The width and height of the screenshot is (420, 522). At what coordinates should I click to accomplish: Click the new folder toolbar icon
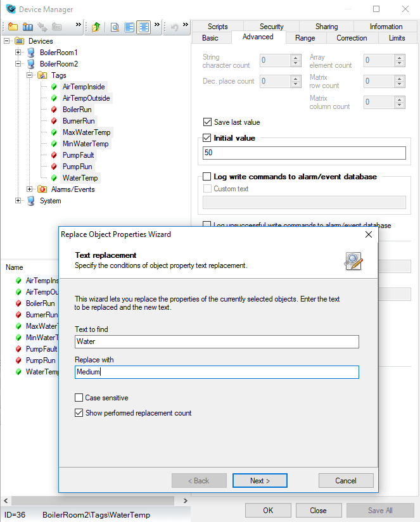pyautogui.click(x=12, y=27)
